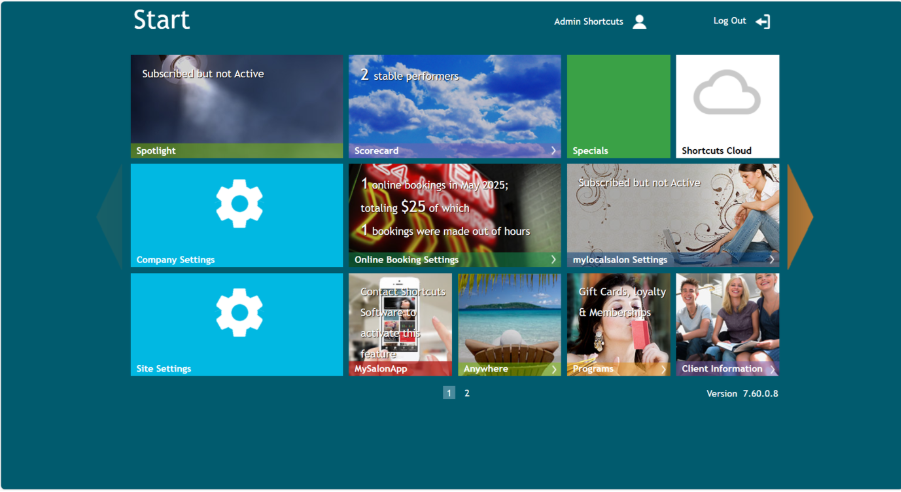Click the Log Out door icon

click(763, 22)
